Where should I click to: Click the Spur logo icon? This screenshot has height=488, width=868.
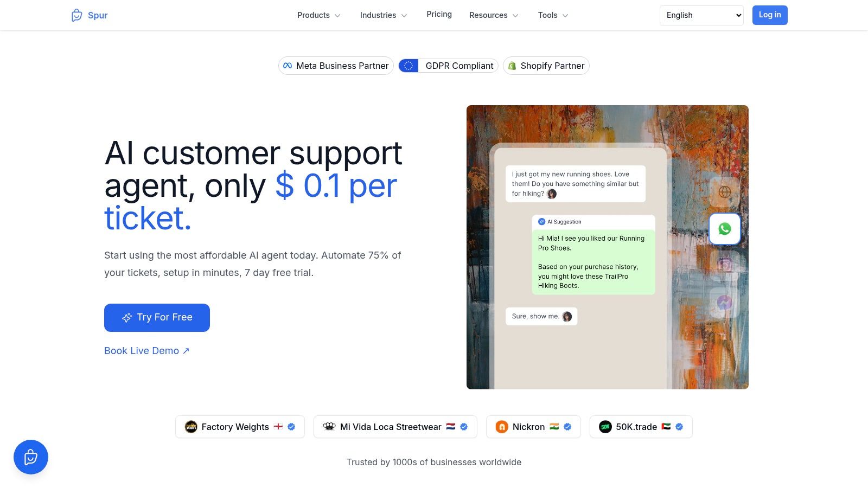pos(76,15)
